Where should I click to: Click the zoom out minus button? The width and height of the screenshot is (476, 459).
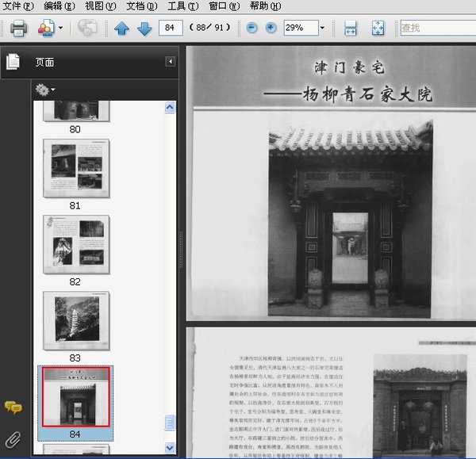point(251,28)
